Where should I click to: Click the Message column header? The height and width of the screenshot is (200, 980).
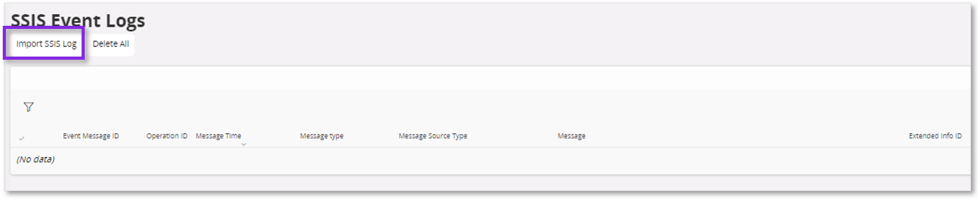click(571, 136)
